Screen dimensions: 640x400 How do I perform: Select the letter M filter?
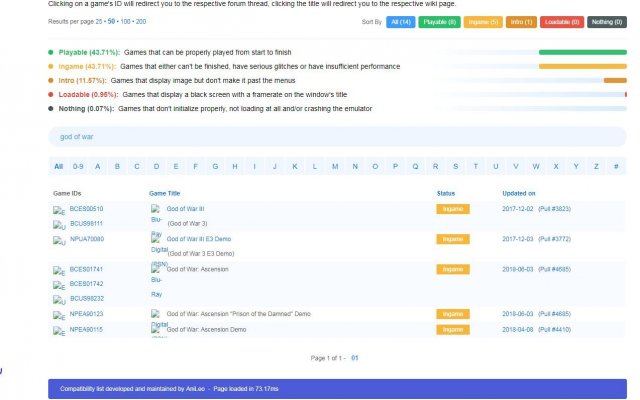(x=335, y=167)
